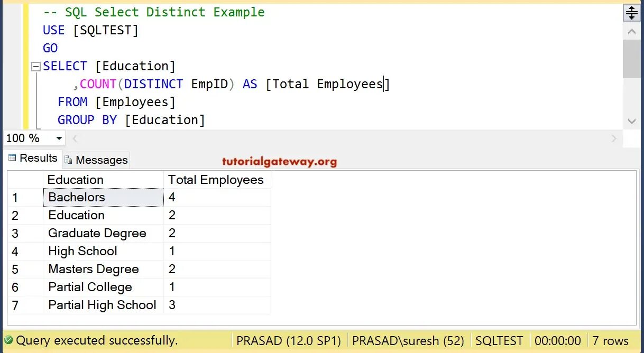Click the GROUP BY [Education] line
This screenshot has height=353, width=644.
tap(131, 120)
